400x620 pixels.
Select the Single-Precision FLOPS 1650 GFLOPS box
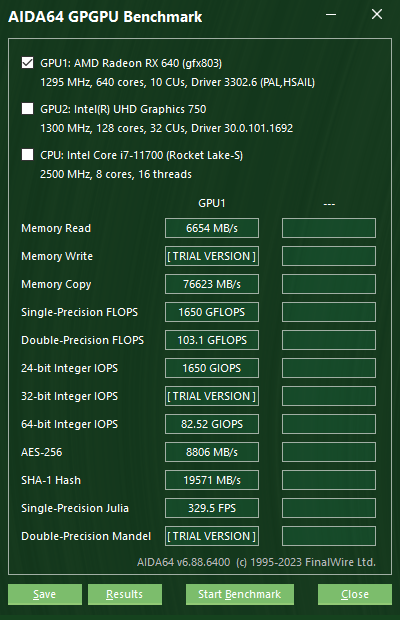212,312
